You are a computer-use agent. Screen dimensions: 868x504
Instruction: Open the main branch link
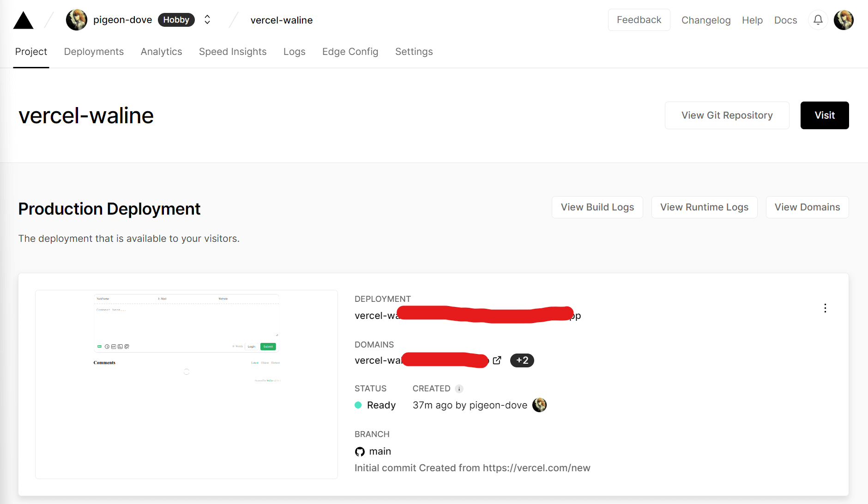tap(380, 451)
